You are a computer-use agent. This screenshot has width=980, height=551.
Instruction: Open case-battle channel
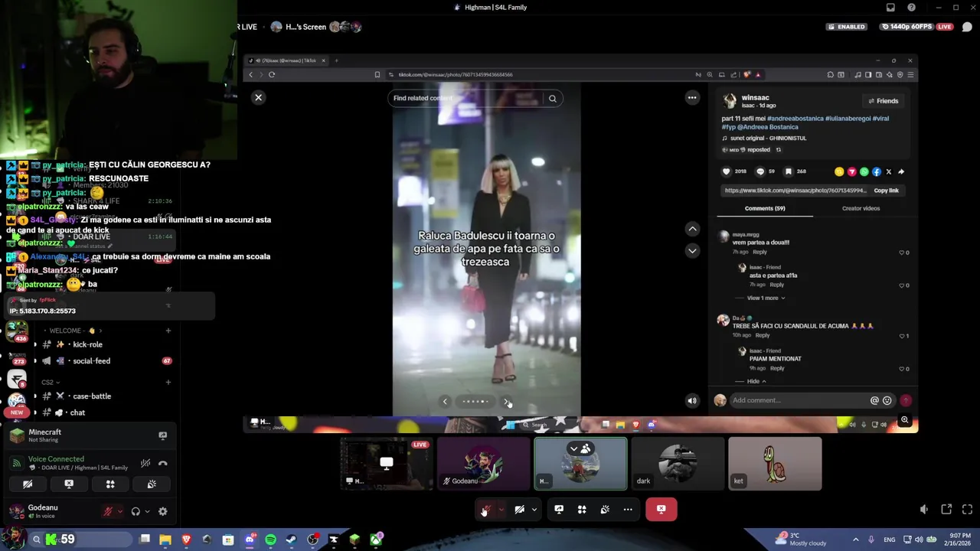click(x=92, y=396)
